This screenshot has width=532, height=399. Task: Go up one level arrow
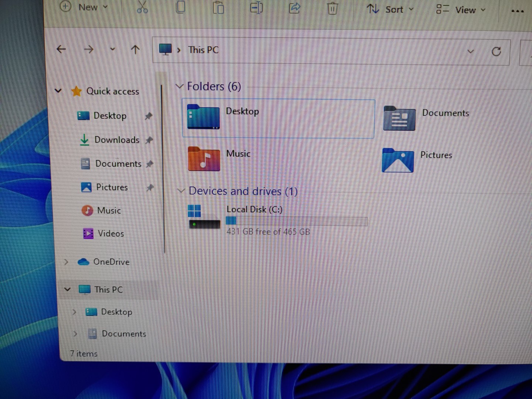[x=135, y=50]
